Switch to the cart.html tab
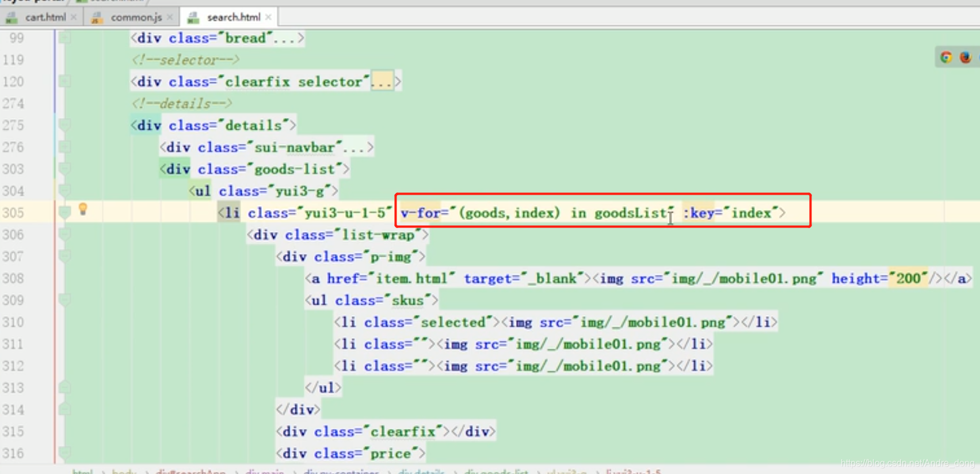Viewport: 980px width, 474px height. [x=45, y=17]
